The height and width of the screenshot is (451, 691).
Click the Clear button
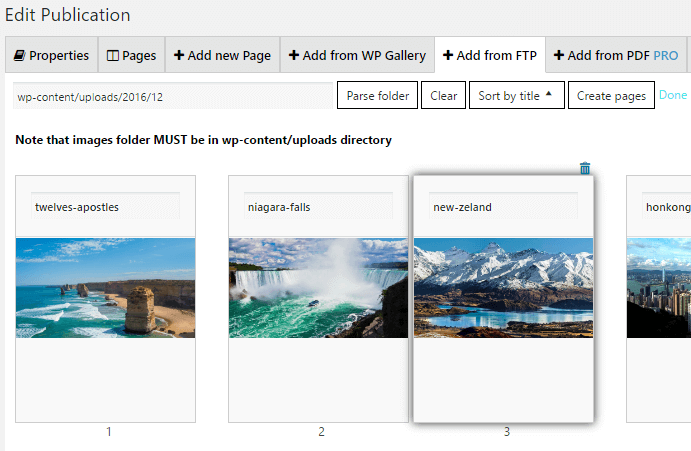pyautogui.click(x=443, y=95)
